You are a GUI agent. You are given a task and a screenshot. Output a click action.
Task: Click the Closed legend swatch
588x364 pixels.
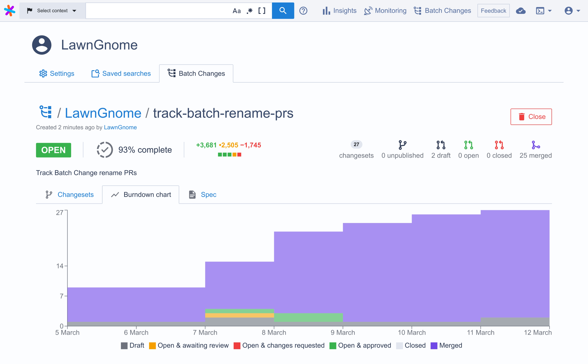[x=399, y=346]
